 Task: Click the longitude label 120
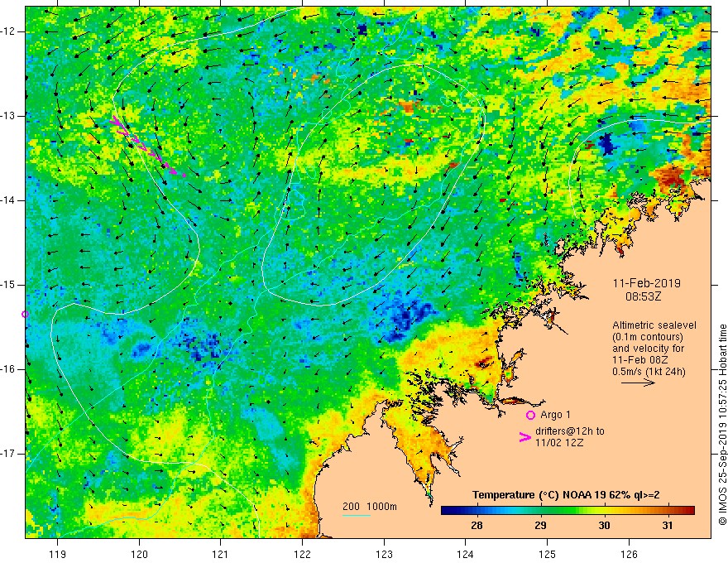[139, 554]
